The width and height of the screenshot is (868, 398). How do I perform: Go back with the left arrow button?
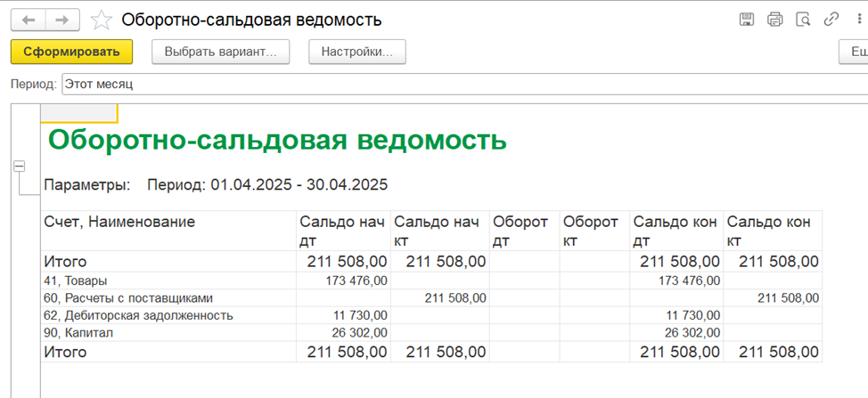[x=29, y=21]
